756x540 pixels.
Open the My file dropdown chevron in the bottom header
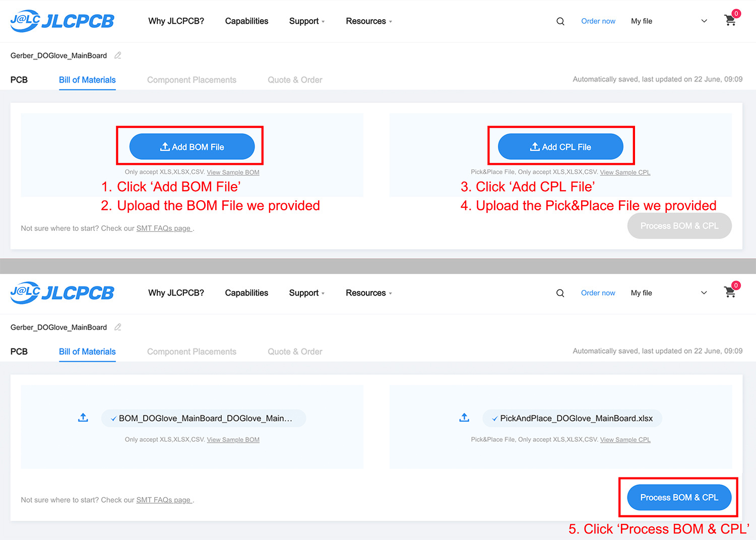tap(704, 293)
